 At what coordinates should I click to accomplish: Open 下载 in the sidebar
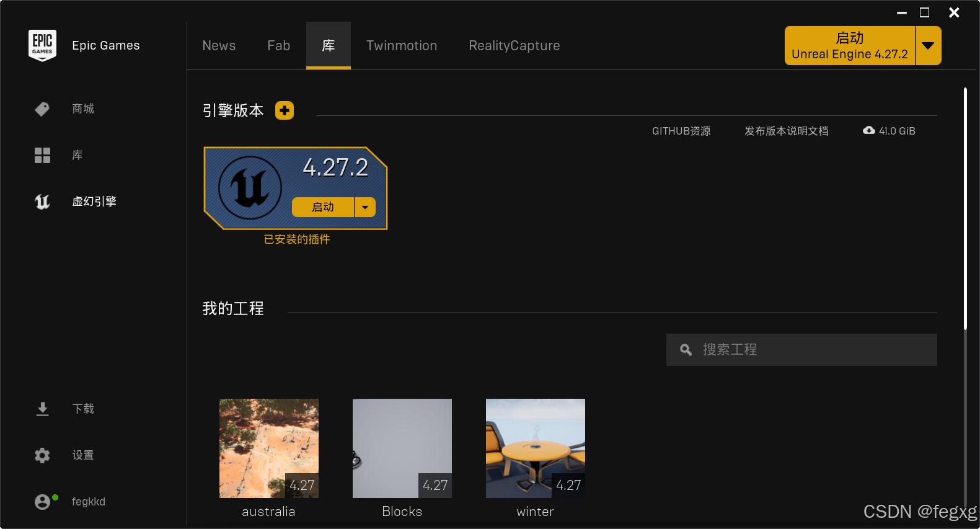coord(83,409)
